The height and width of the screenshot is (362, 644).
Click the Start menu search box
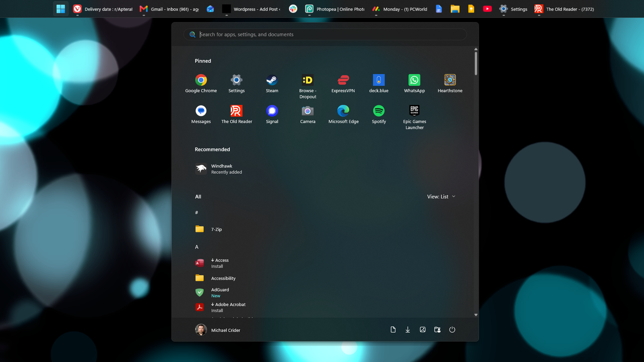coord(325,35)
